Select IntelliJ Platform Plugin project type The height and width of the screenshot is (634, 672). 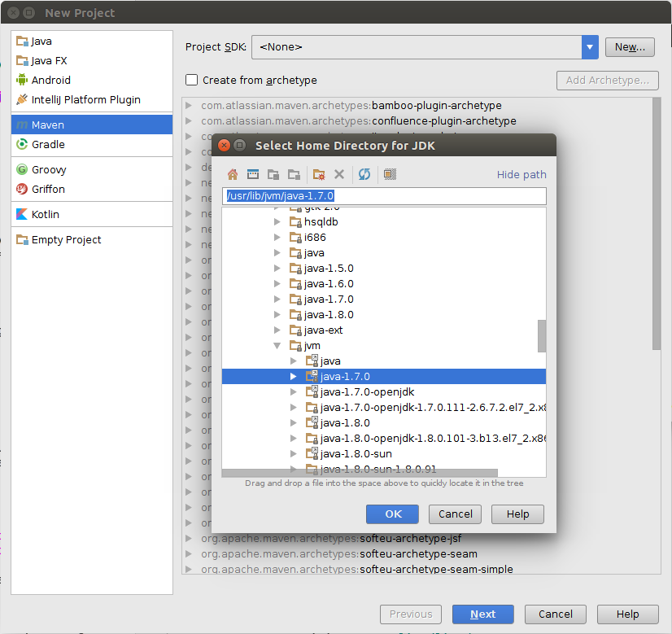92,99
